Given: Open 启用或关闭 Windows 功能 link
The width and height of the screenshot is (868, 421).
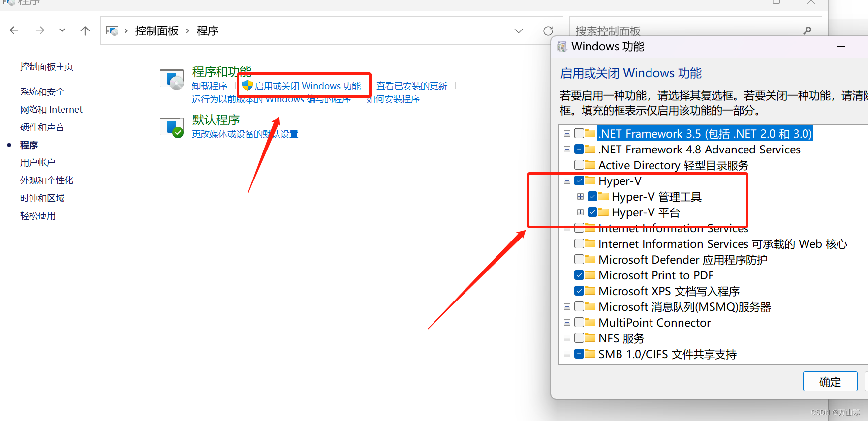Looking at the screenshot, I should pos(308,86).
